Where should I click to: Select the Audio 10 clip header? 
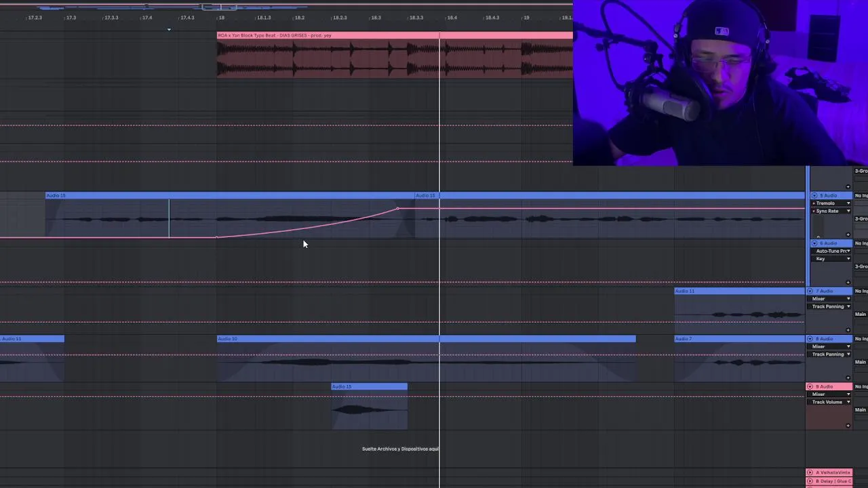click(x=427, y=338)
